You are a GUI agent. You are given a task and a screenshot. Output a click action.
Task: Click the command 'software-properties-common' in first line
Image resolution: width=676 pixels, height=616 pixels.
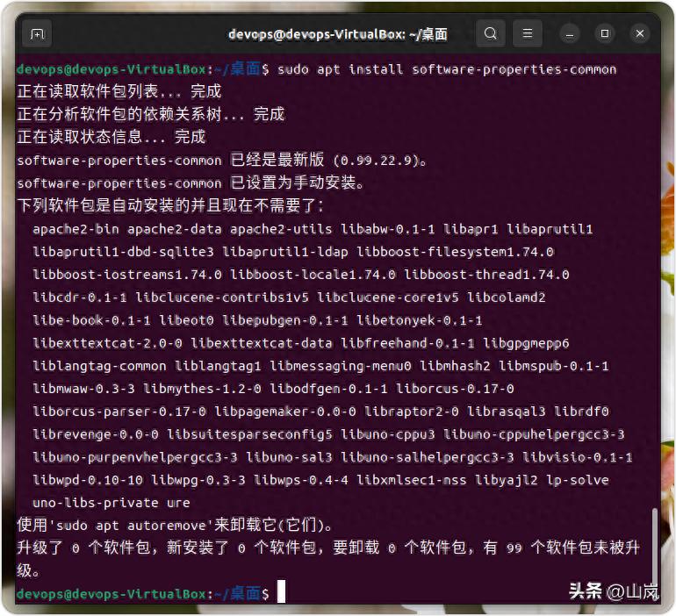514,69
